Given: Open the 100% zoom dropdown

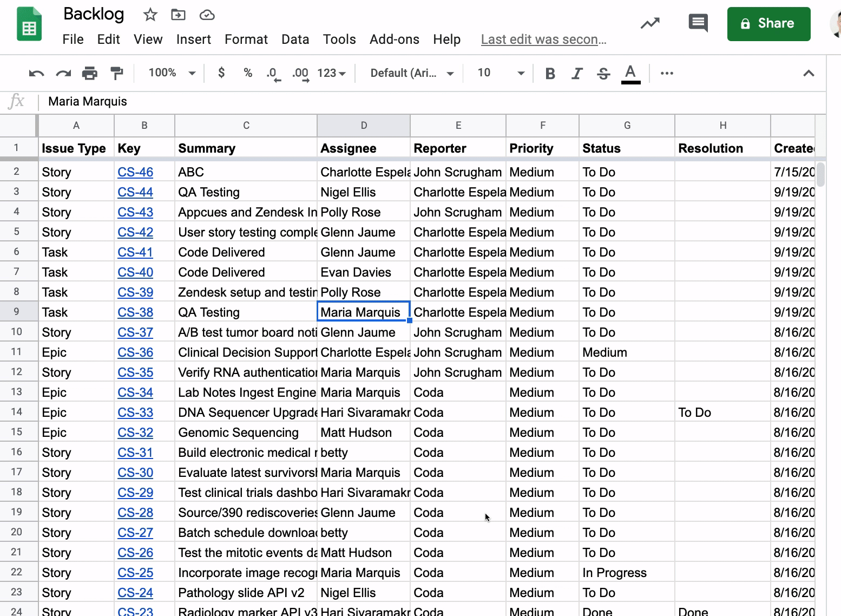Looking at the screenshot, I should coord(172,73).
